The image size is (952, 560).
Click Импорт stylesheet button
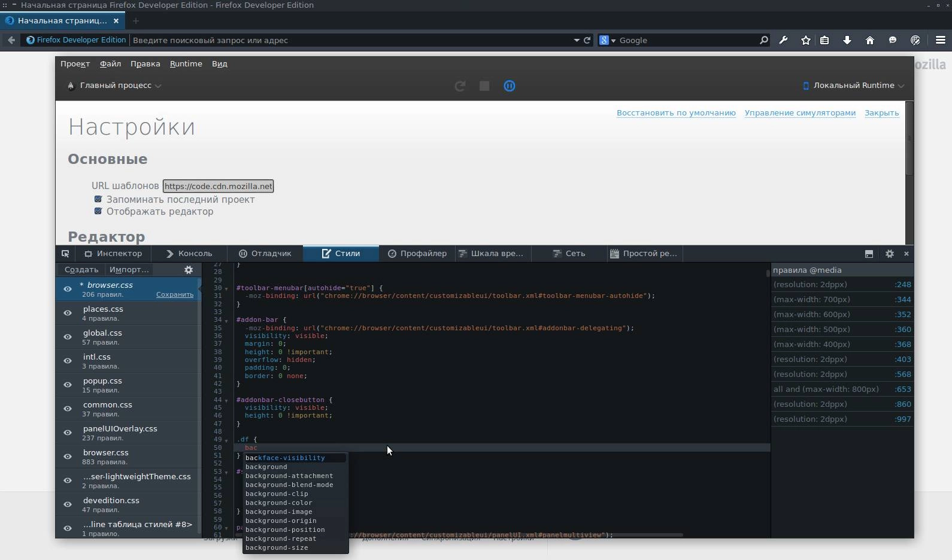click(129, 270)
